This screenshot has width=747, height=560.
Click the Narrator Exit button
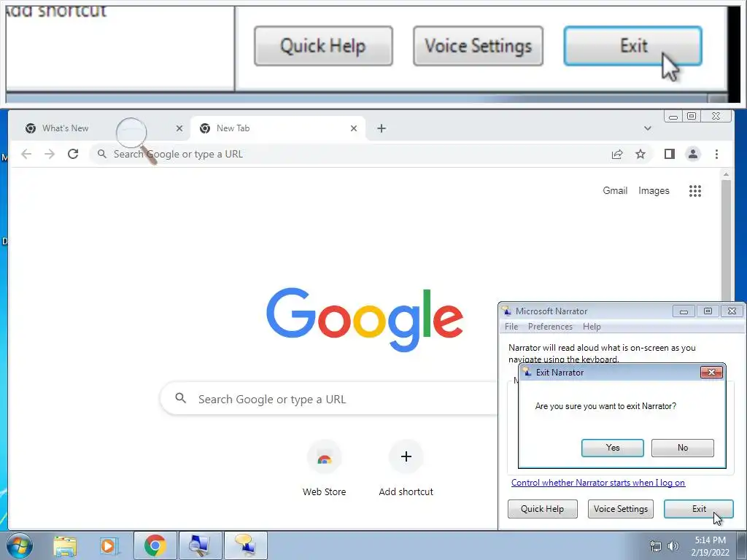(x=699, y=508)
